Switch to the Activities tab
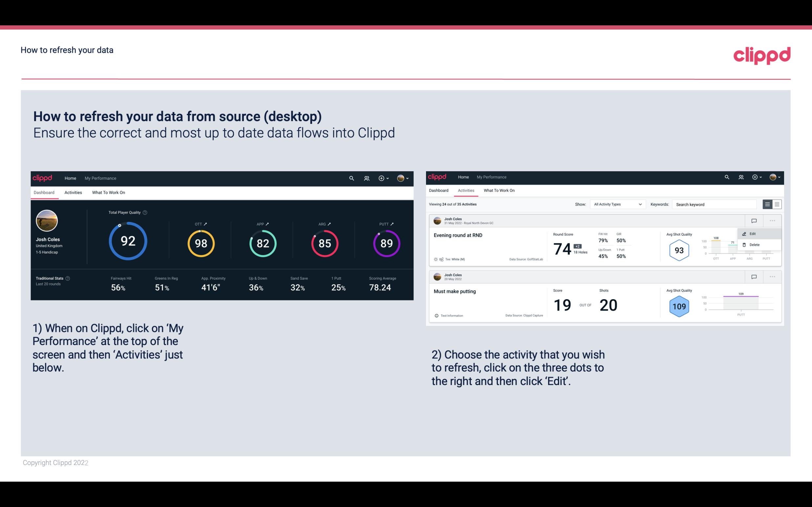Image resolution: width=812 pixels, height=507 pixels. (73, 192)
